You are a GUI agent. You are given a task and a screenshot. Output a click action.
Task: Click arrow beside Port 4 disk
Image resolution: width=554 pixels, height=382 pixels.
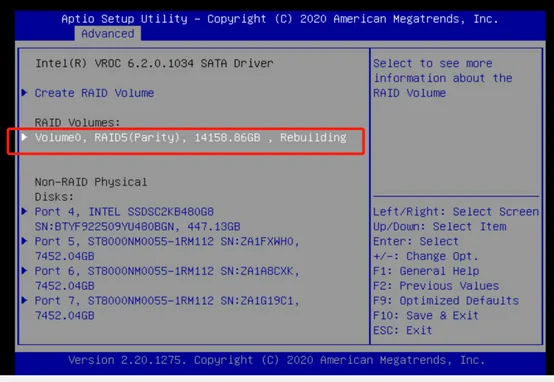tap(24, 211)
